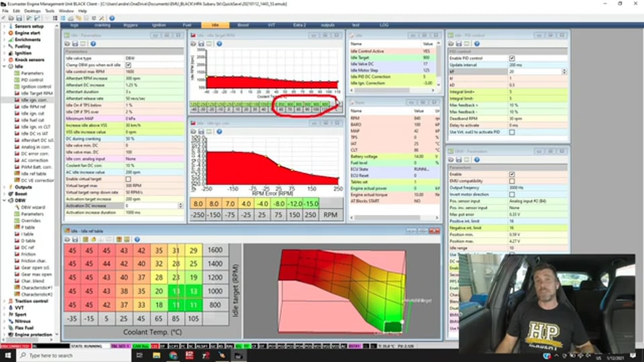The width and height of the screenshot is (644, 362).
Task: Save icon in Idle Target RPM panel toolbar
Action: tap(201, 44)
